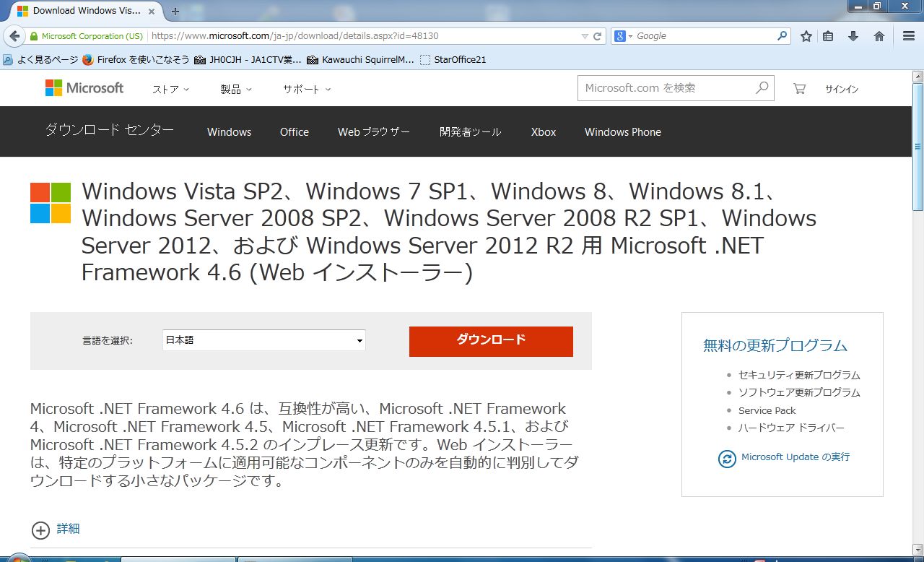Select Windows in download center menu
This screenshot has width=924, height=562.
tap(229, 132)
